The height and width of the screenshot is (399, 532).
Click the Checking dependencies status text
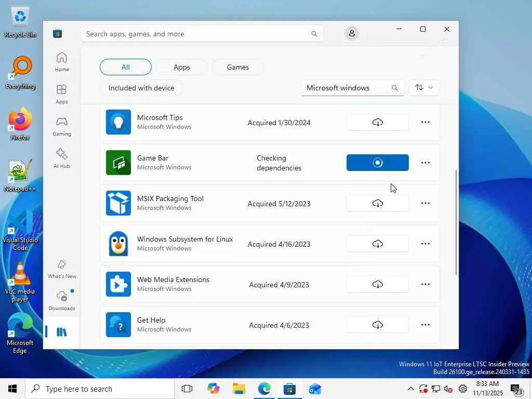pos(279,163)
